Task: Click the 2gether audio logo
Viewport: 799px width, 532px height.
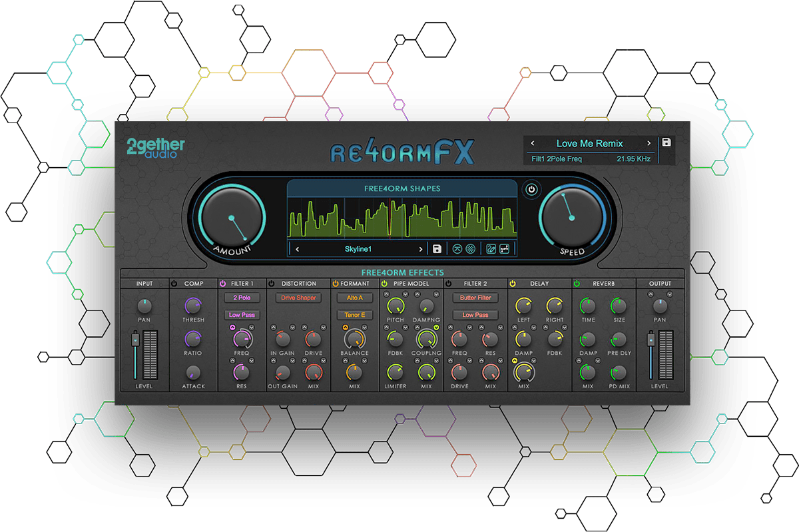Action: [156, 148]
